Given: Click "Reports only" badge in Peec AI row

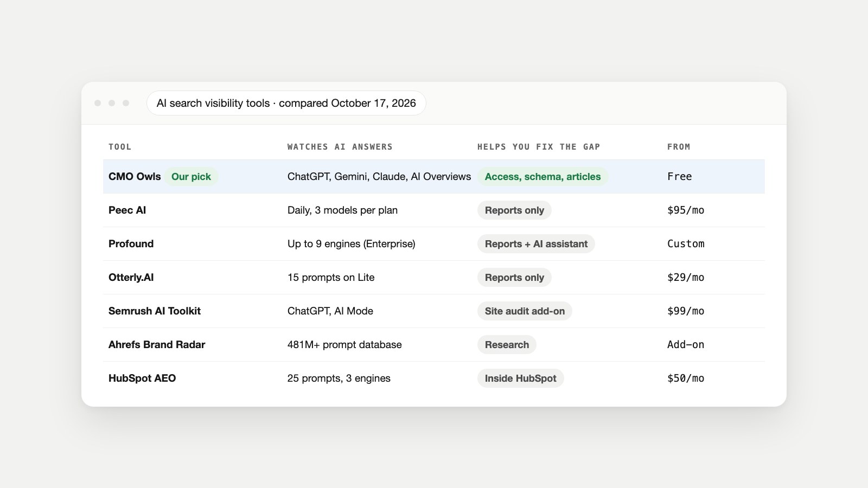Looking at the screenshot, I should point(514,210).
